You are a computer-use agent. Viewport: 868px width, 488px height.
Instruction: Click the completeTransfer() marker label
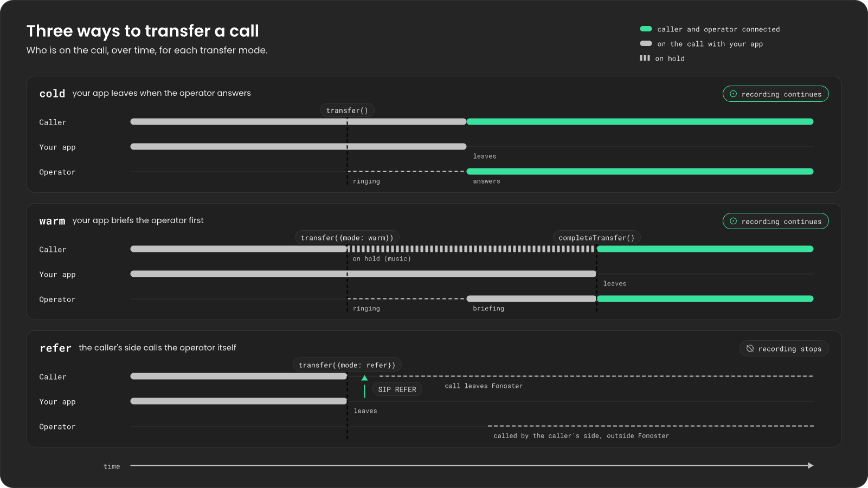click(x=596, y=238)
